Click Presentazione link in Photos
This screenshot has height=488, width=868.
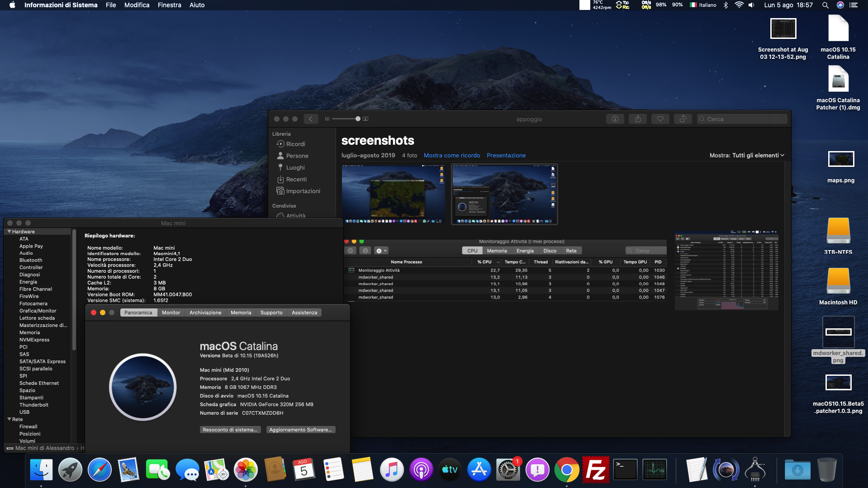506,155
